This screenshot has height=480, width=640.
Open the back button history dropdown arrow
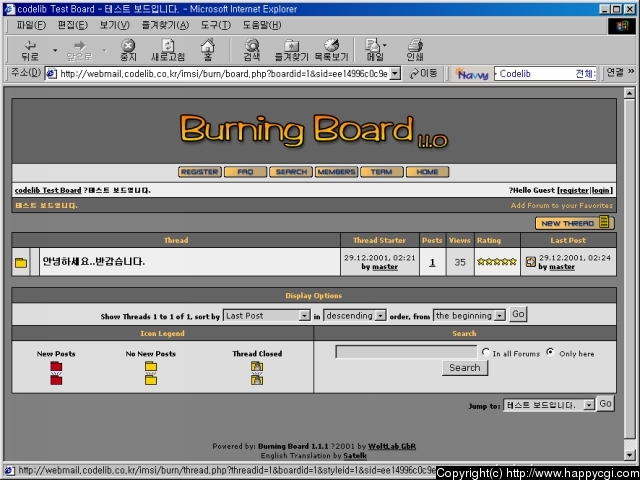pos(55,51)
